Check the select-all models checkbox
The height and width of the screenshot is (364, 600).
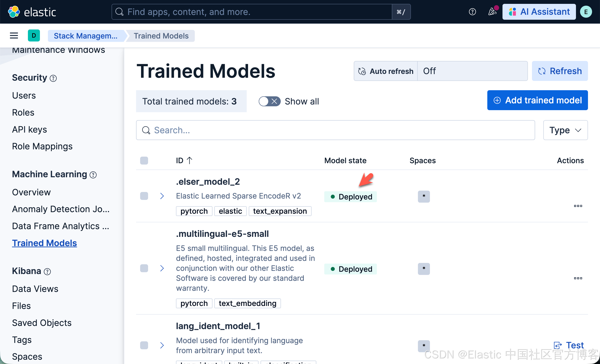pyautogui.click(x=144, y=161)
